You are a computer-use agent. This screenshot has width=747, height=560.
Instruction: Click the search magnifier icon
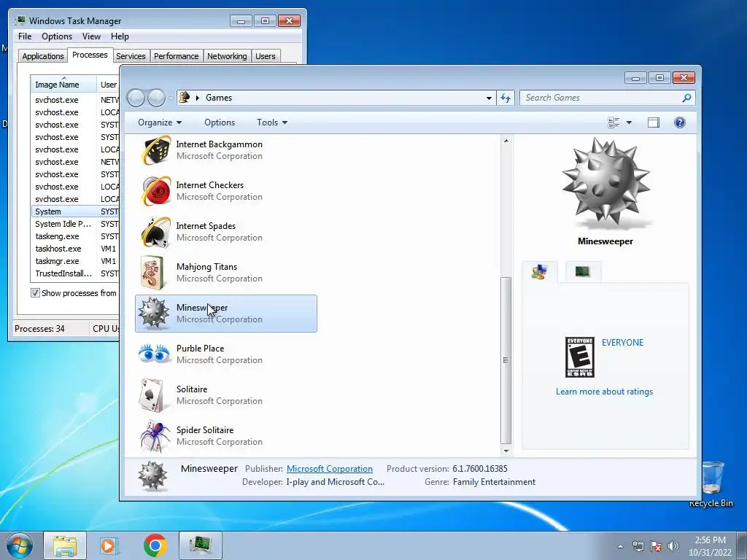[686, 98]
